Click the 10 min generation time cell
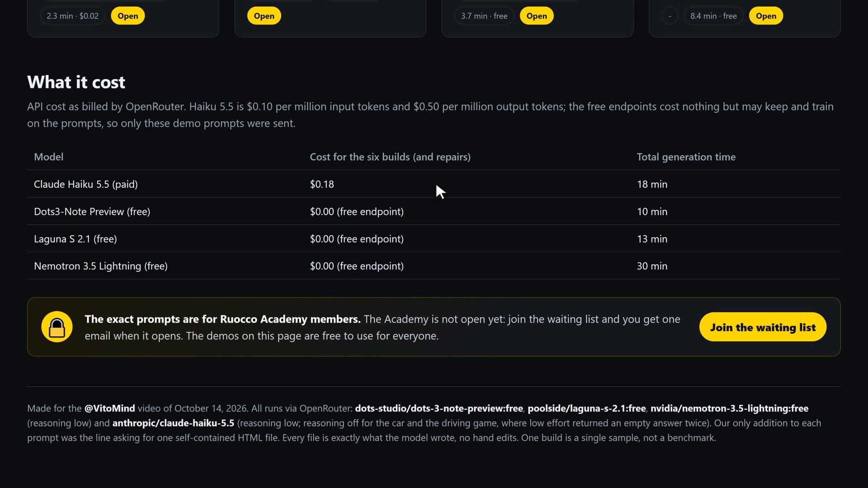 (x=652, y=211)
